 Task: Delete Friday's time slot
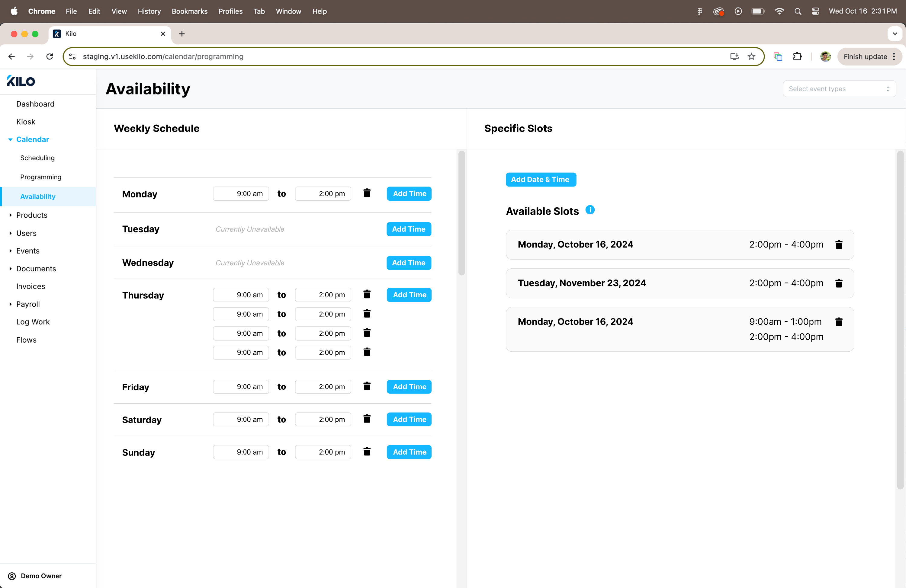[367, 386]
